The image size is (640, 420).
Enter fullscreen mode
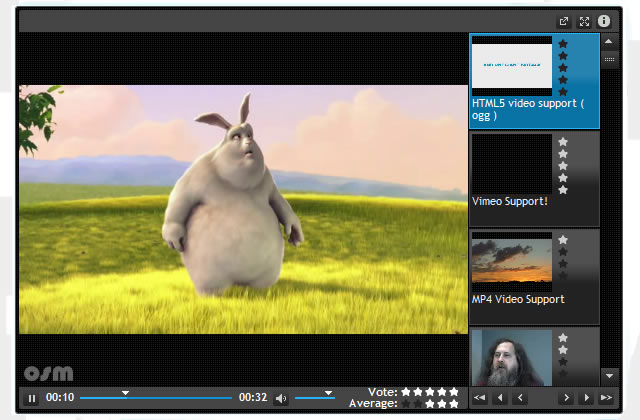584,21
